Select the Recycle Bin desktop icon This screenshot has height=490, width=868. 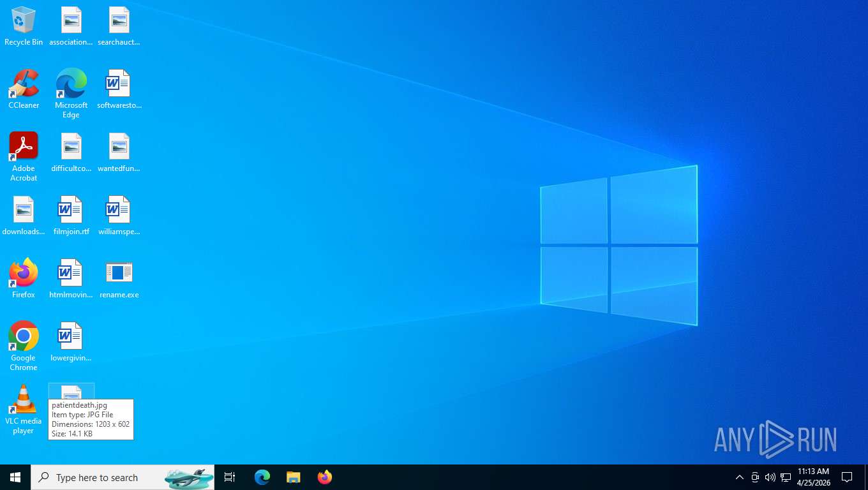(24, 26)
